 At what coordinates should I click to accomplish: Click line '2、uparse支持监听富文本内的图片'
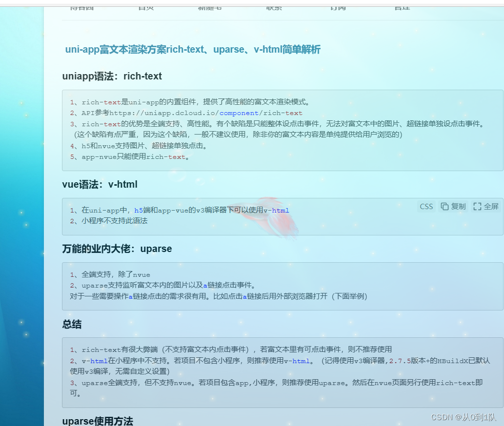click(x=163, y=285)
